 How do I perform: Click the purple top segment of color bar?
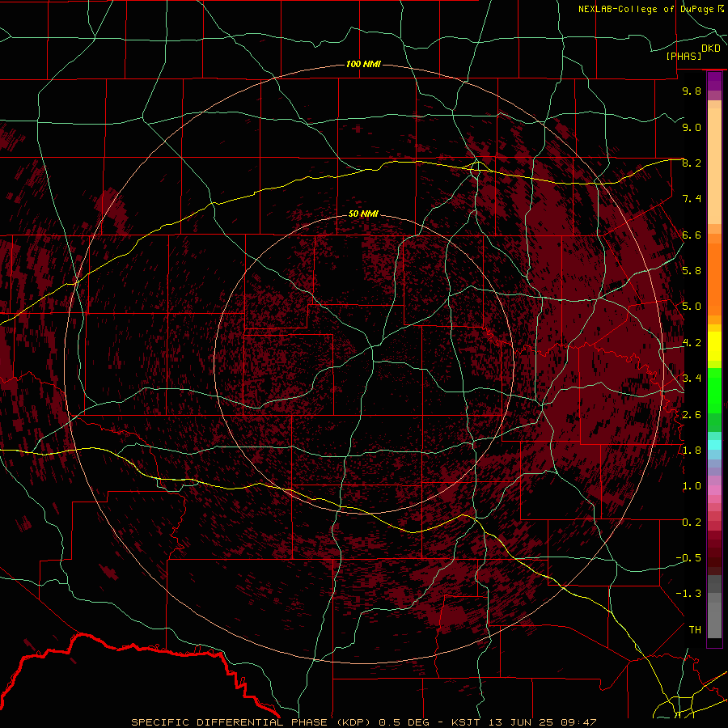tap(714, 81)
